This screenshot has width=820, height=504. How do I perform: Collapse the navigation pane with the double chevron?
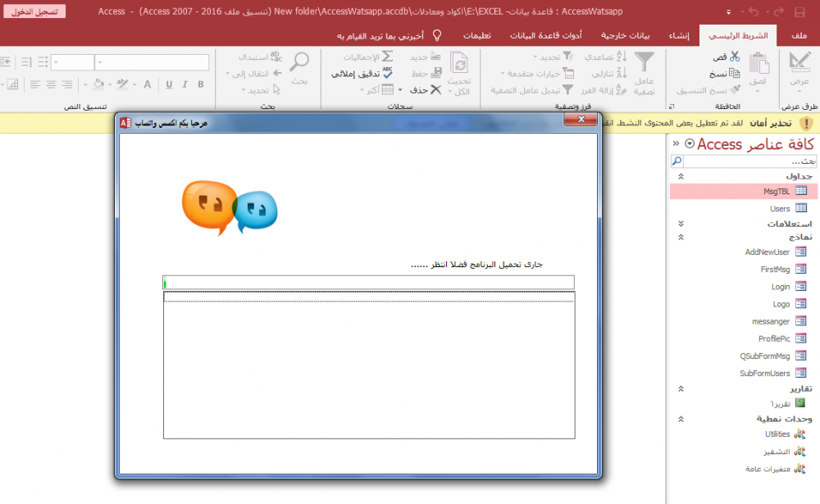pos(676,143)
